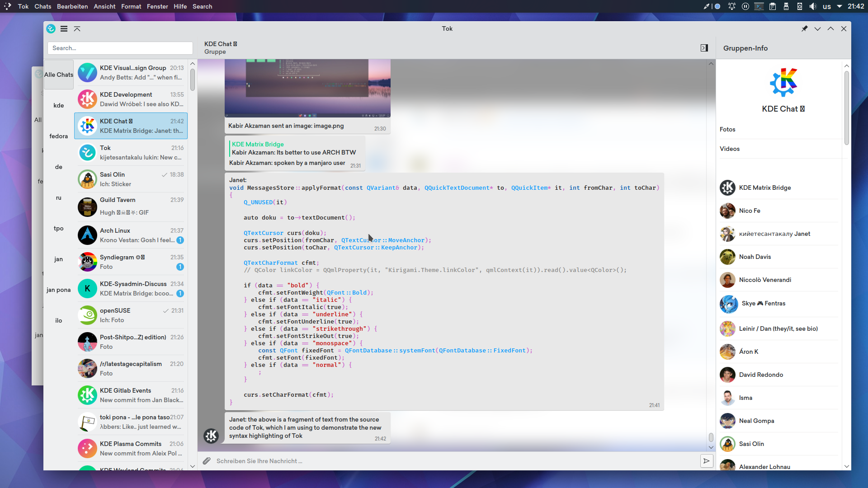
Task: Open the color picker in the system tray
Action: [707, 6]
